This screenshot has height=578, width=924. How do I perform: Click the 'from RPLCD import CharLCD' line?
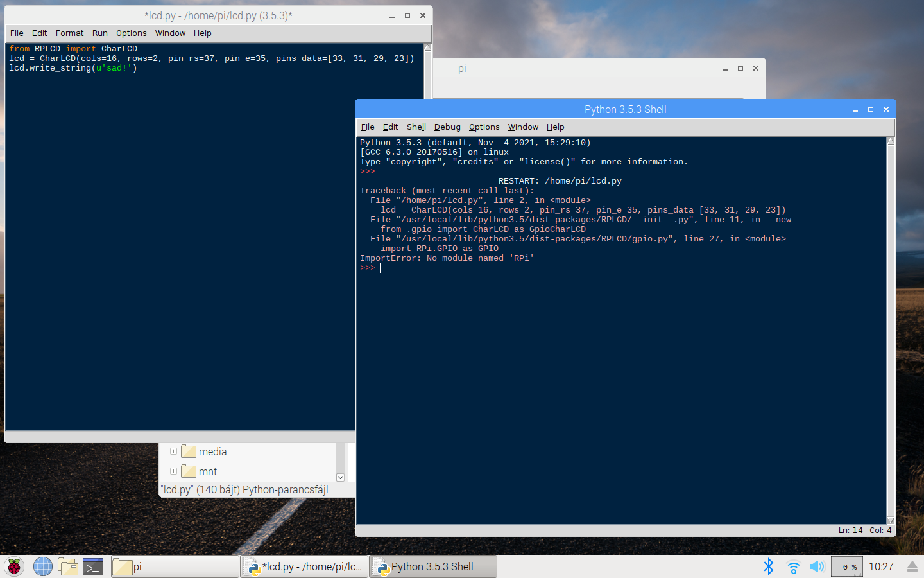(x=73, y=49)
